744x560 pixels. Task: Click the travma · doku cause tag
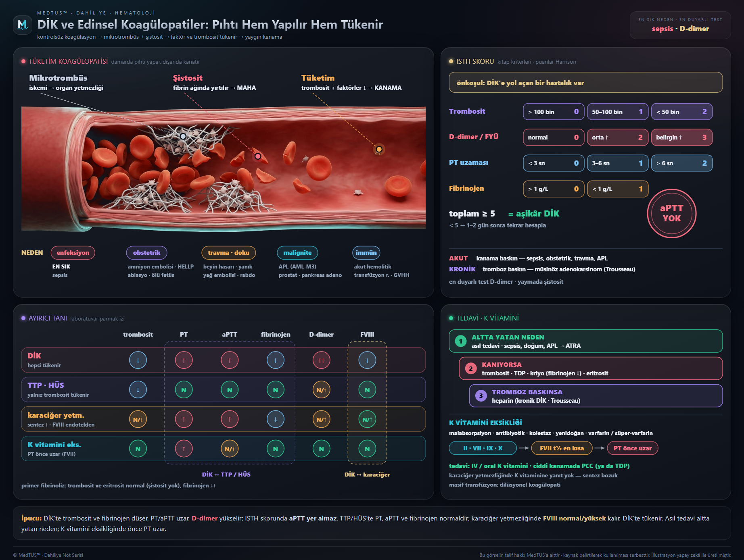[229, 252]
